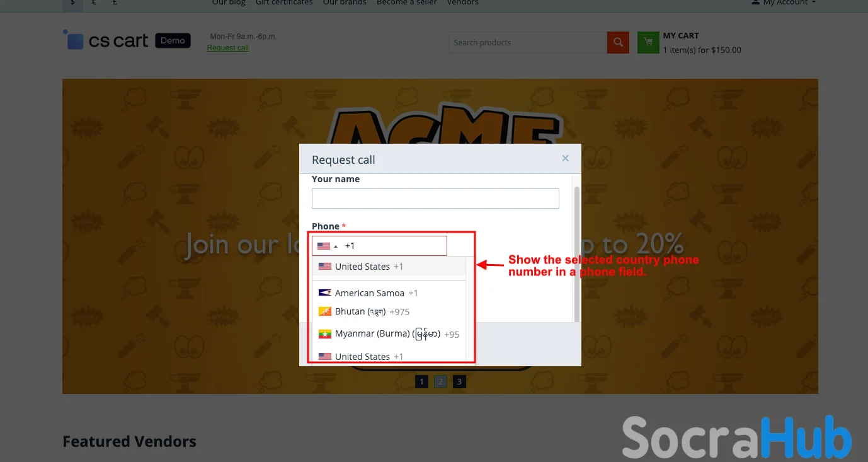Switch currency to euro
The image size is (868, 462).
[x=94, y=3]
